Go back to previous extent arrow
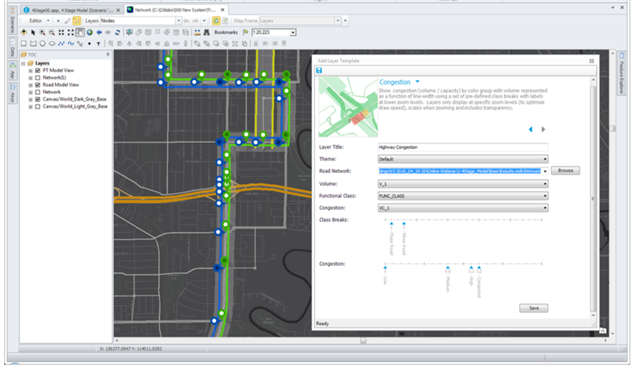This screenshot has width=640, height=368. [99, 32]
